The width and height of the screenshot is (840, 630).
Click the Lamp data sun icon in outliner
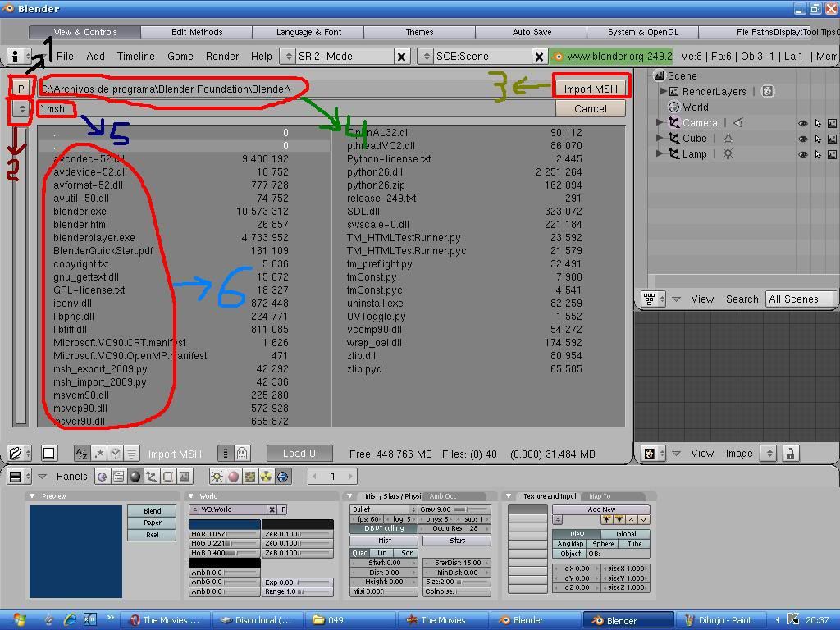coord(728,153)
